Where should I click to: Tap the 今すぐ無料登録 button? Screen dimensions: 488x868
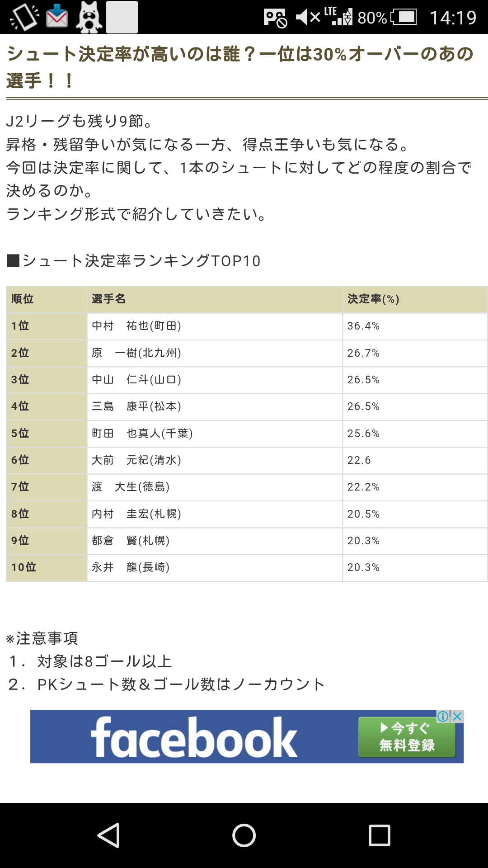(407, 737)
